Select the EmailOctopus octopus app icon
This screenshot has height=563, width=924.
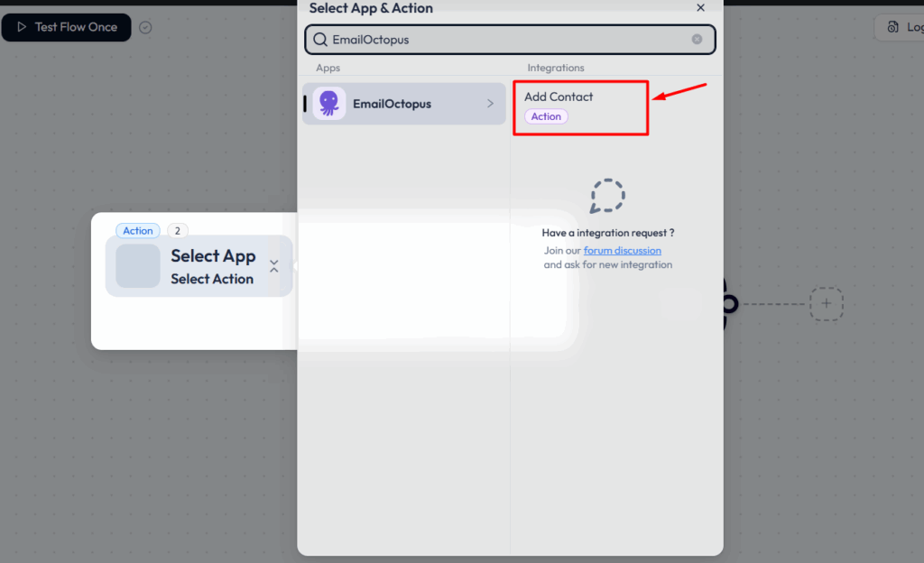point(328,103)
